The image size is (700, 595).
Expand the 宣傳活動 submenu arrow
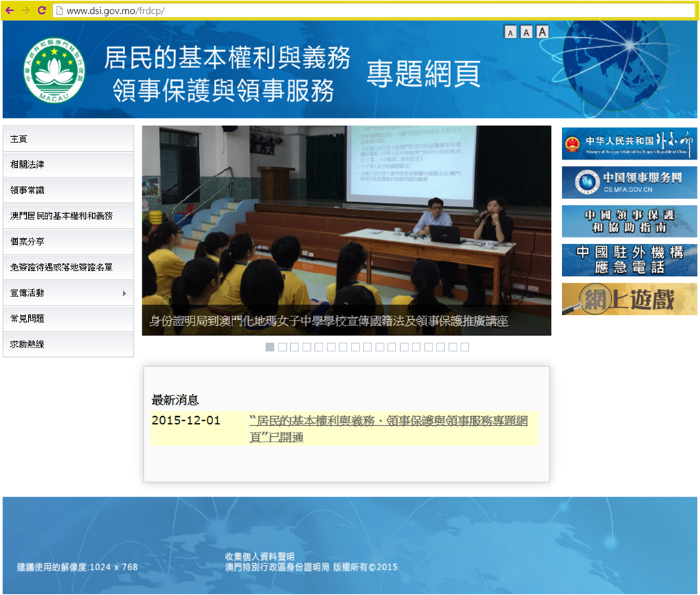(x=124, y=294)
